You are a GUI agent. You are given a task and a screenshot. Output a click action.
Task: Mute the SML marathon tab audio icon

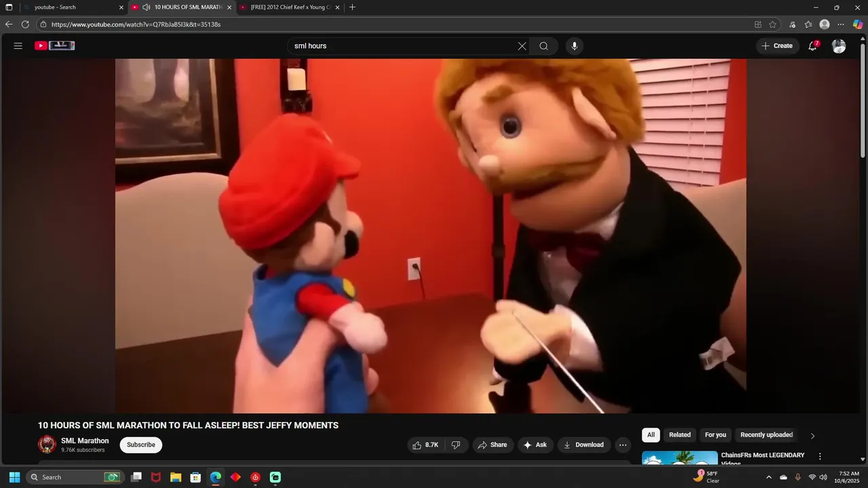coord(146,7)
